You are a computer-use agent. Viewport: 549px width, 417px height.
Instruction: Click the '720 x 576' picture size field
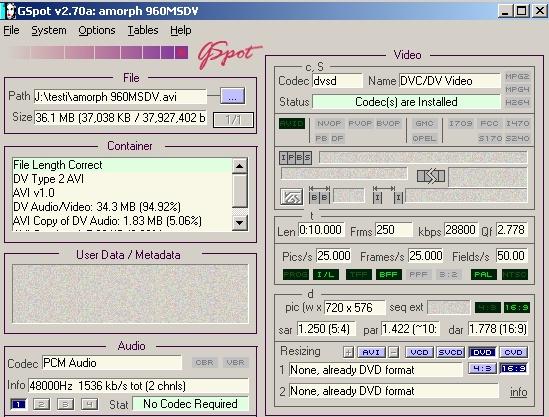(x=355, y=308)
